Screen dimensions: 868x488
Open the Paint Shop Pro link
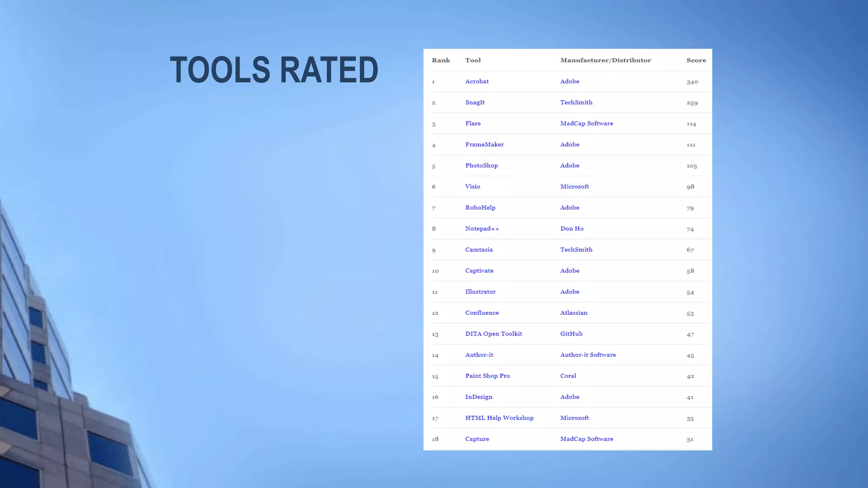click(x=487, y=376)
